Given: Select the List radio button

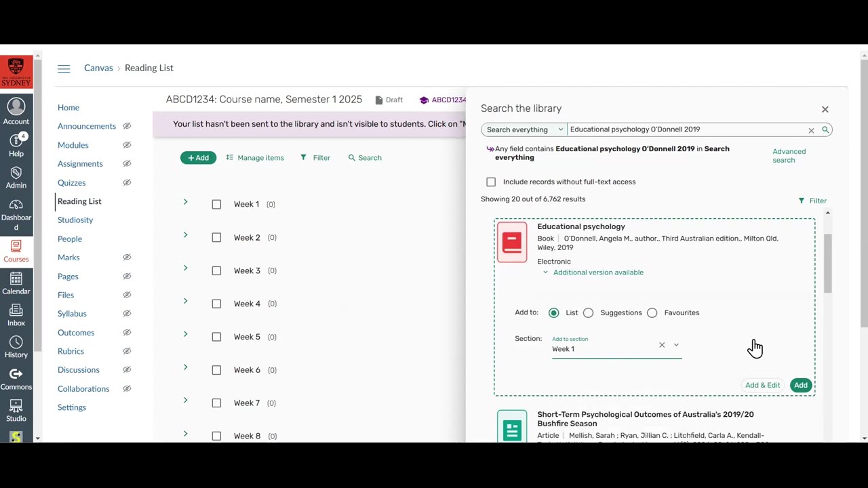Looking at the screenshot, I should pos(554,312).
